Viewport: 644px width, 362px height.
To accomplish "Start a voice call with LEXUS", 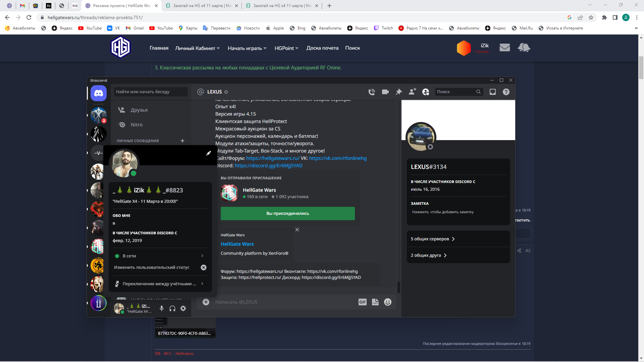I will click(372, 92).
